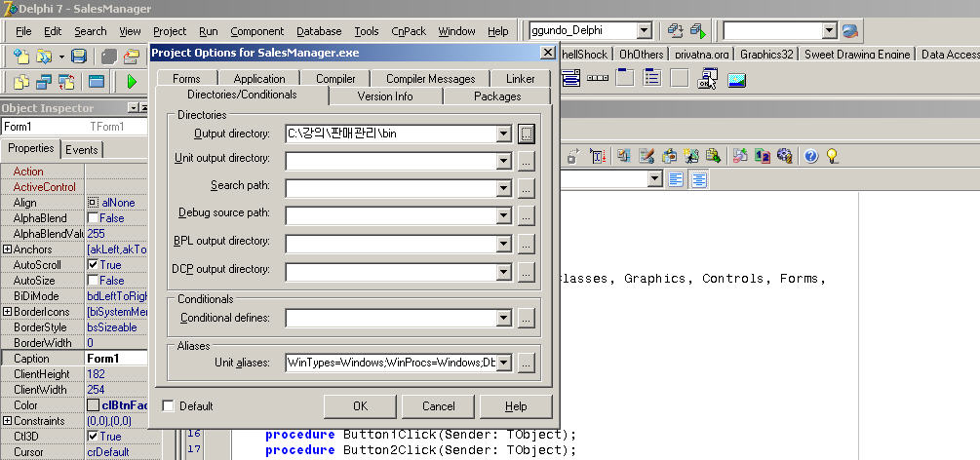
Task: Expand the Anchors property node
Action: point(7,249)
